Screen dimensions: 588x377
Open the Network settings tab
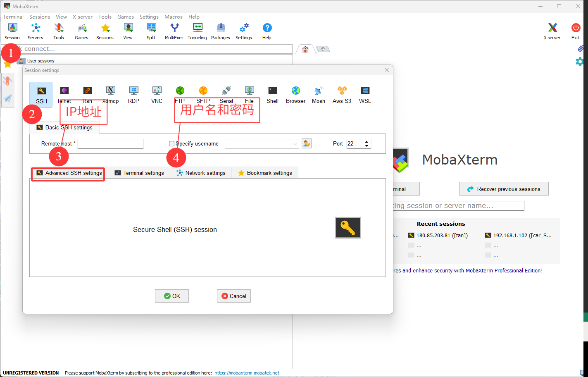coord(201,173)
